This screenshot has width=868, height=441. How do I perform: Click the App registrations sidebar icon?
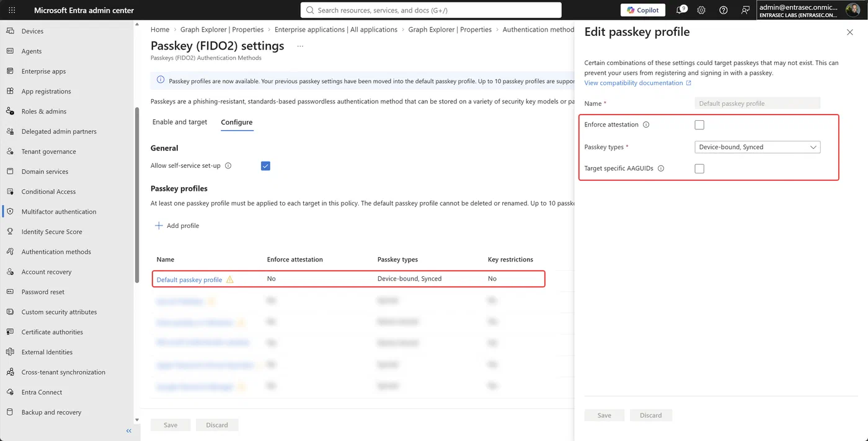(x=10, y=91)
